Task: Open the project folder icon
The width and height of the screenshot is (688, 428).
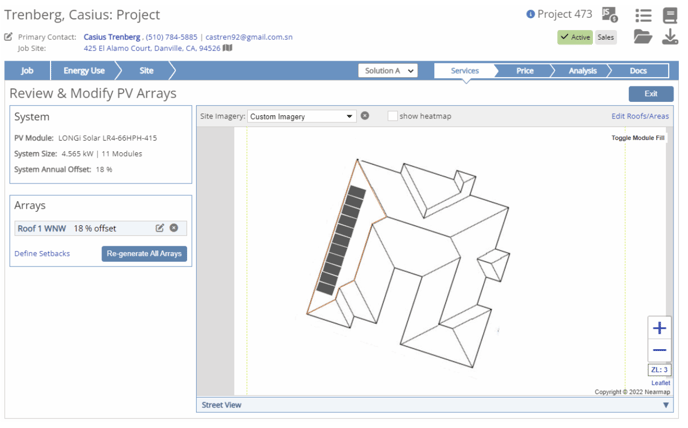Action: pos(642,37)
